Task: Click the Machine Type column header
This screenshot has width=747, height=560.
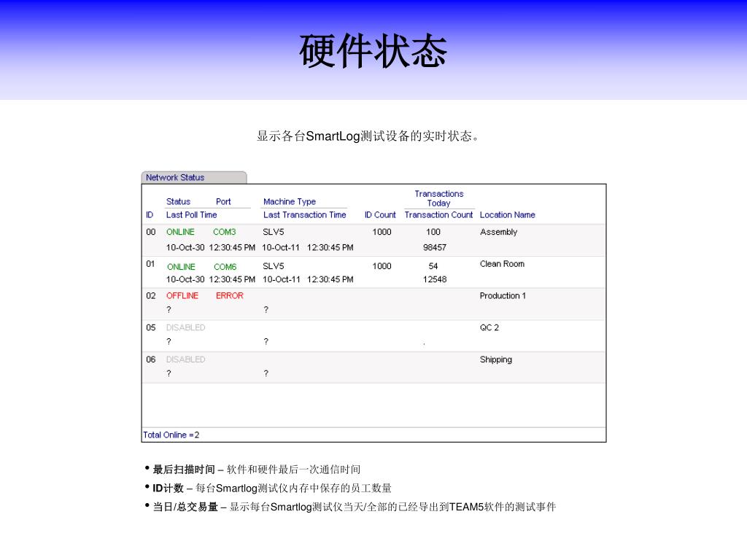Action: pyautogui.click(x=290, y=201)
